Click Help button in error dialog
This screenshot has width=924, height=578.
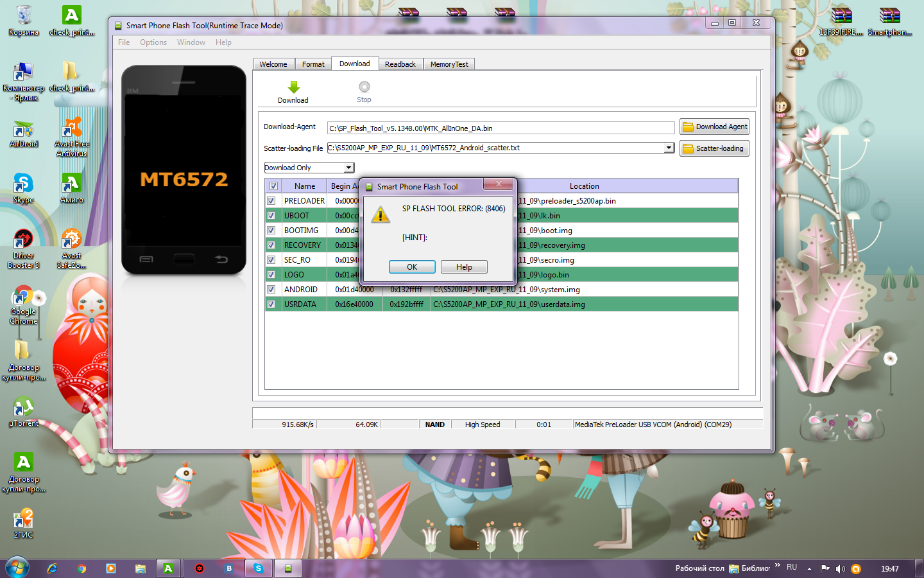click(464, 267)
